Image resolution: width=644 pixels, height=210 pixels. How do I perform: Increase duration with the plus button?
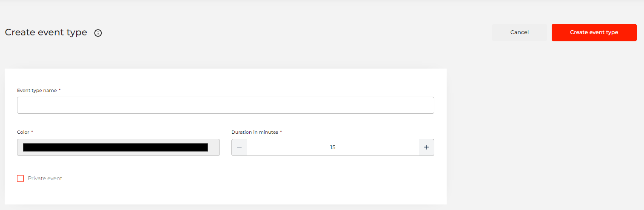click(x=426, y=147)
